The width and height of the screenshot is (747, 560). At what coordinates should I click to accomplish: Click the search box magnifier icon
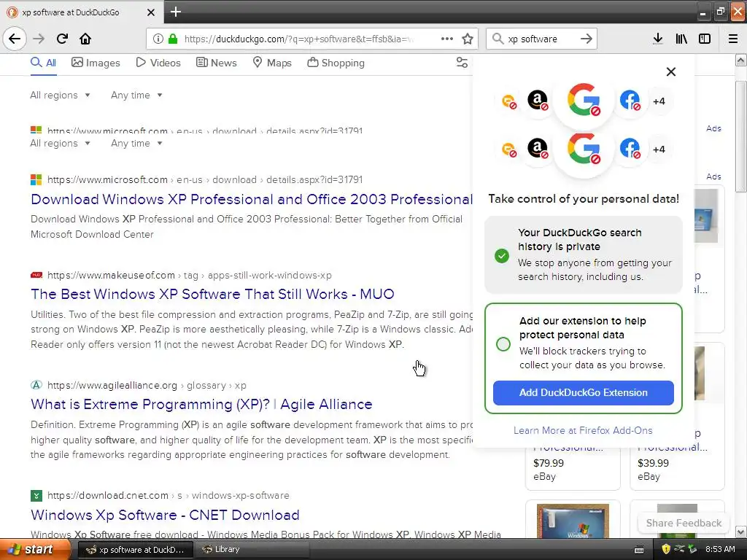(x=498, y=39)
